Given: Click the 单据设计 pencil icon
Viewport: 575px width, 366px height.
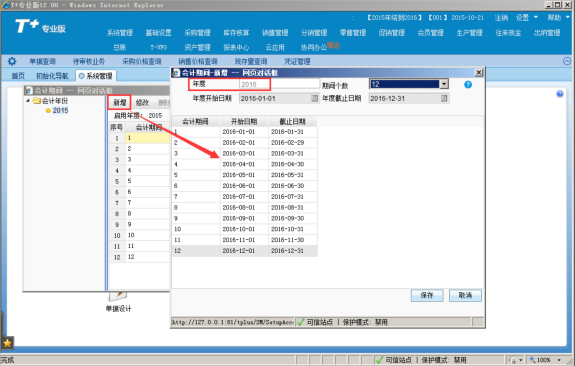Looking at the screenshot, I should [x=118, y=296].
